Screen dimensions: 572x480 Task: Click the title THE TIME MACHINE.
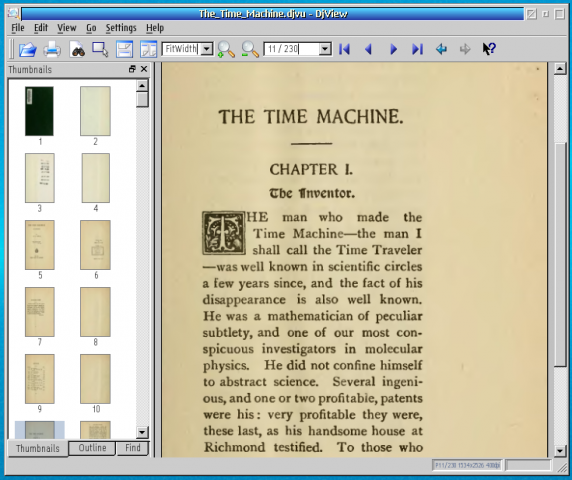311,117
